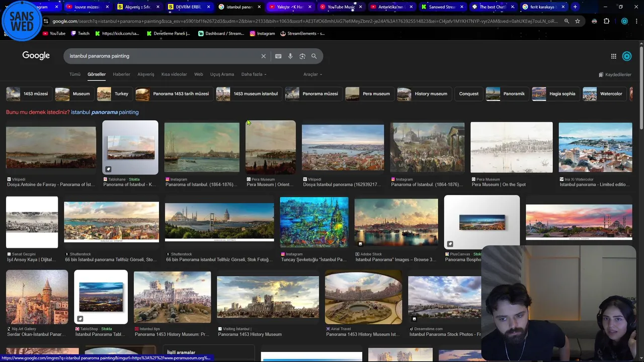
Task: Open Tablohane Panorama of Istanbul product image
Action: click(130, 147)
